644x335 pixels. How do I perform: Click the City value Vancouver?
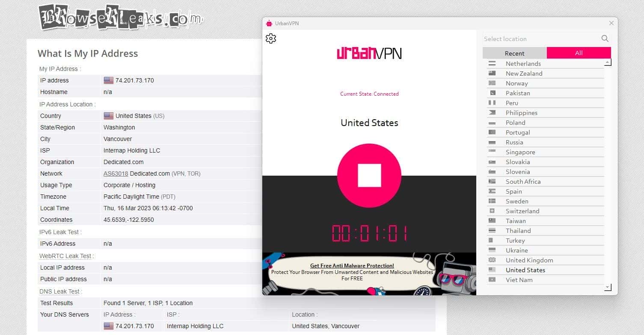coord(118,139)
